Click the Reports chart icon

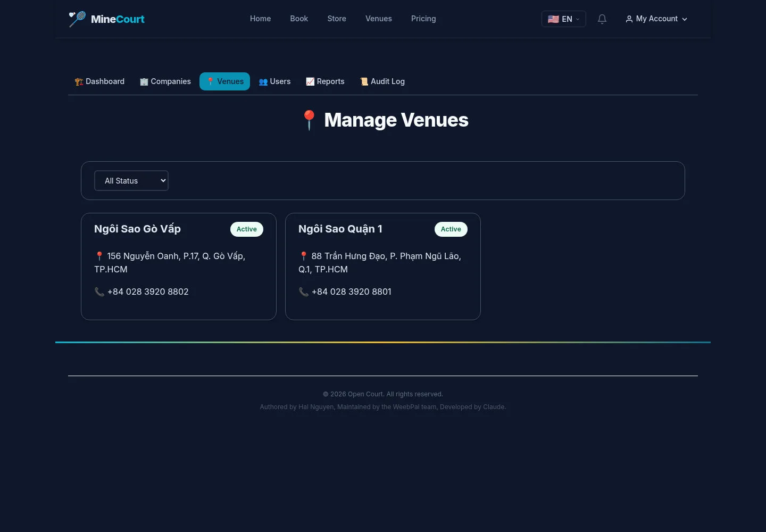point(310,81)
